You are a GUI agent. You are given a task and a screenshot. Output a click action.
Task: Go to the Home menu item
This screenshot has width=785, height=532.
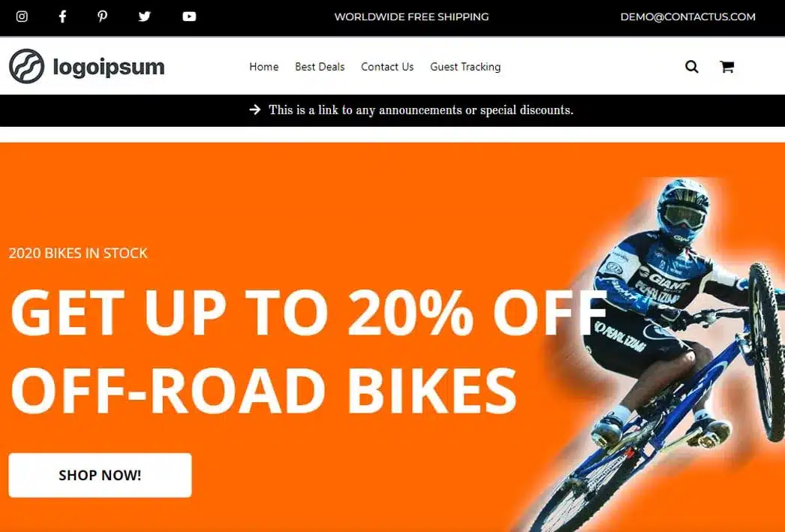pos(264,67)
